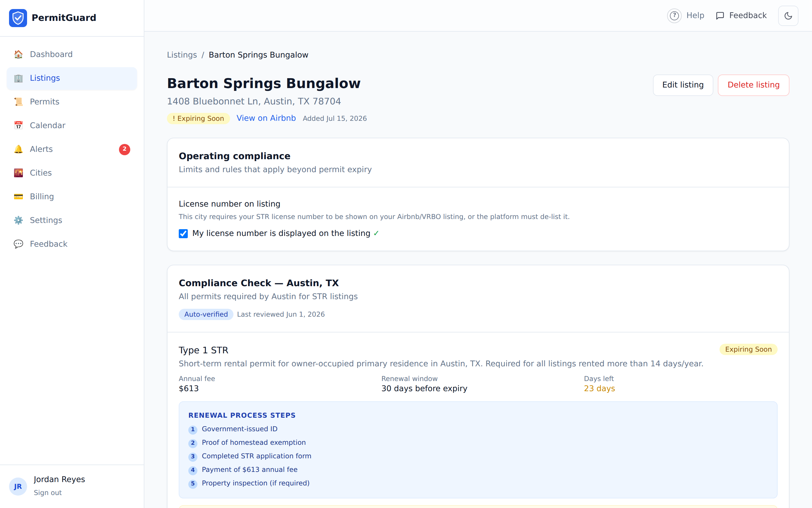This screenshot has height=508, width=812.
Task: Uncheck license number displayed checkbox
Action: pos(183,233)
